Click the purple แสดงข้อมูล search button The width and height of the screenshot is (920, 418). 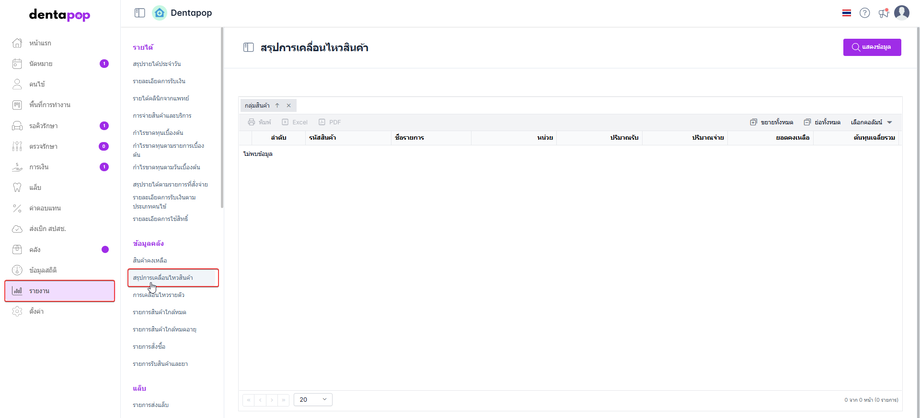872,48
